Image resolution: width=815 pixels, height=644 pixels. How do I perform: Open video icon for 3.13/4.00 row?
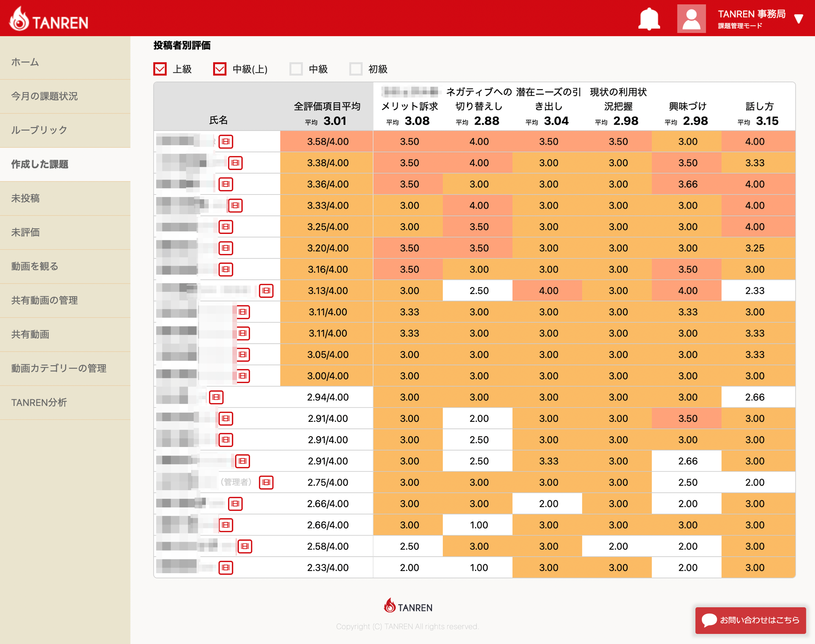[266, 291]
